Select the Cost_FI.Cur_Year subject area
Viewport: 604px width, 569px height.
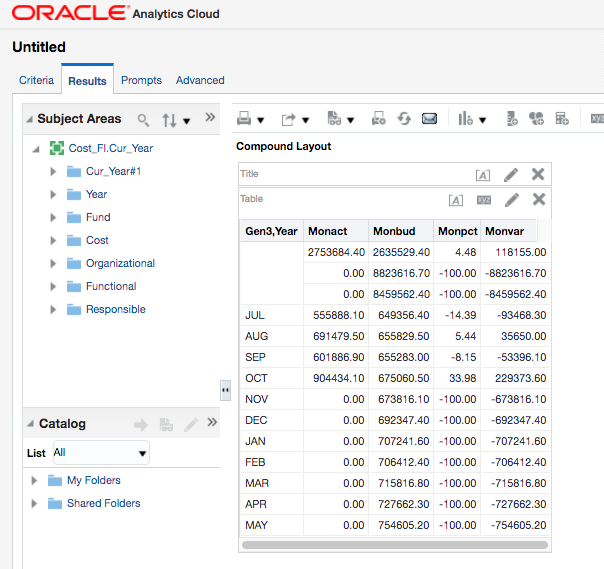pyautogui.click(x=110, y=148)
